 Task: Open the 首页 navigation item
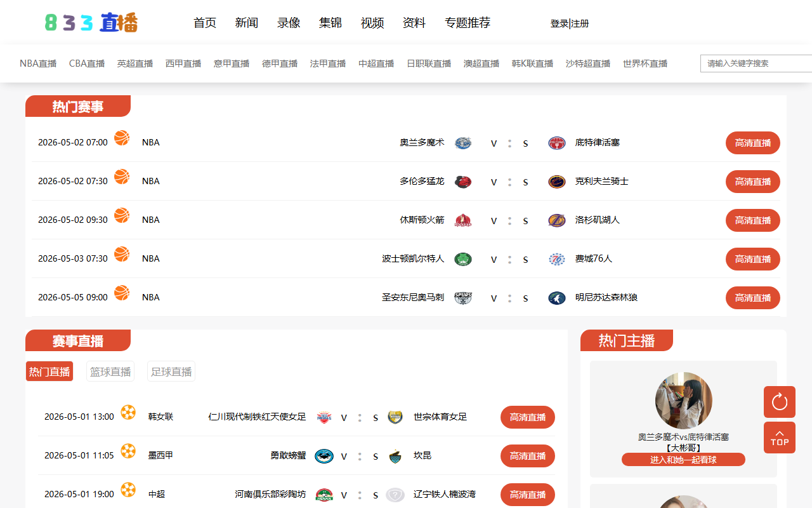click(205, 23)
